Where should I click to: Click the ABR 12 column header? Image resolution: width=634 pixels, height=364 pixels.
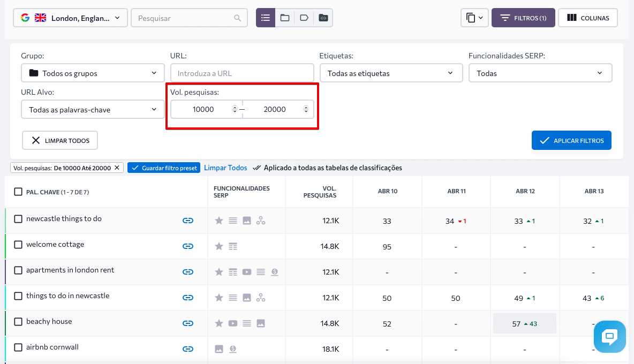[x=525, y=191]
